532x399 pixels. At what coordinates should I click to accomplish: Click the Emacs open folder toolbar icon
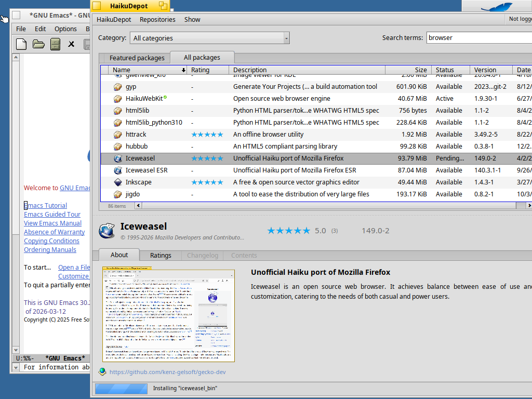[x=38, y=44]
